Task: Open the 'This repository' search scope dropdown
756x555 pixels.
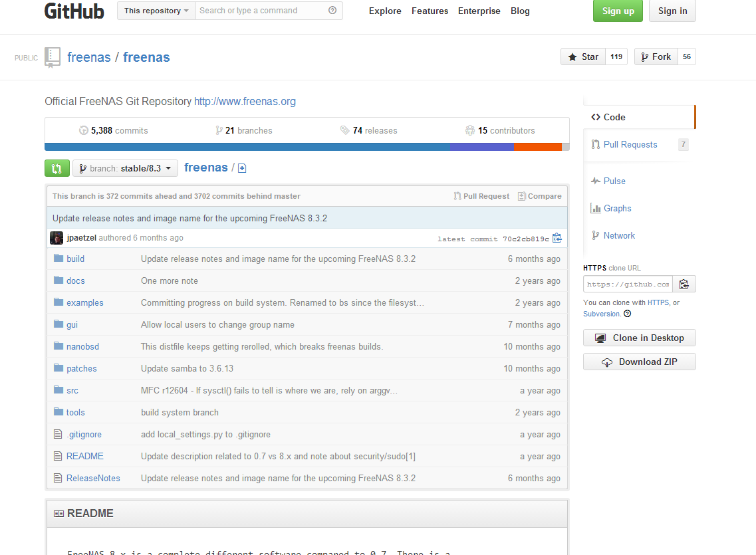Action: pyautogui.click(x=156, y=11)
